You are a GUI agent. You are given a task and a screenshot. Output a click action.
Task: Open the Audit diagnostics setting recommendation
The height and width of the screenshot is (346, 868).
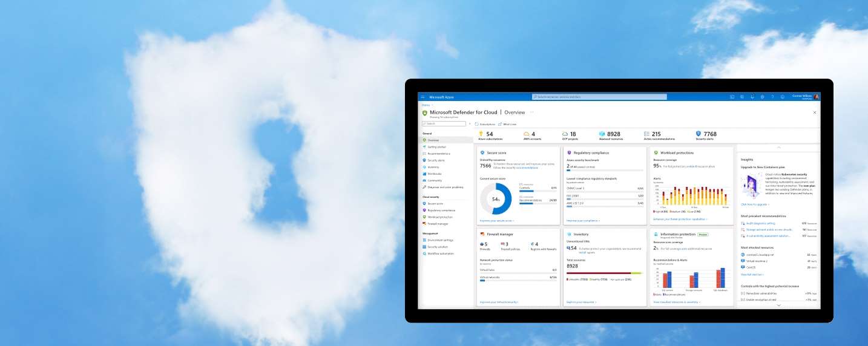[760, 223]
